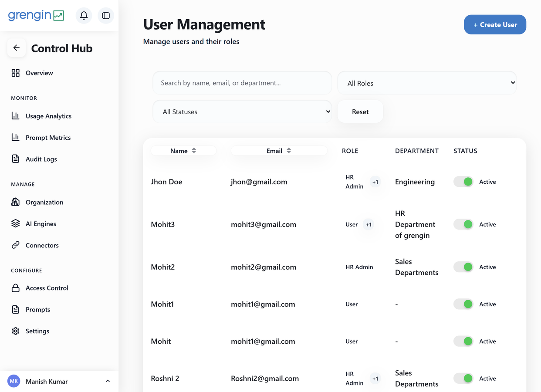
Task: Go back using the arrow next to Control Hub
Action: click(x=17, y=48)
